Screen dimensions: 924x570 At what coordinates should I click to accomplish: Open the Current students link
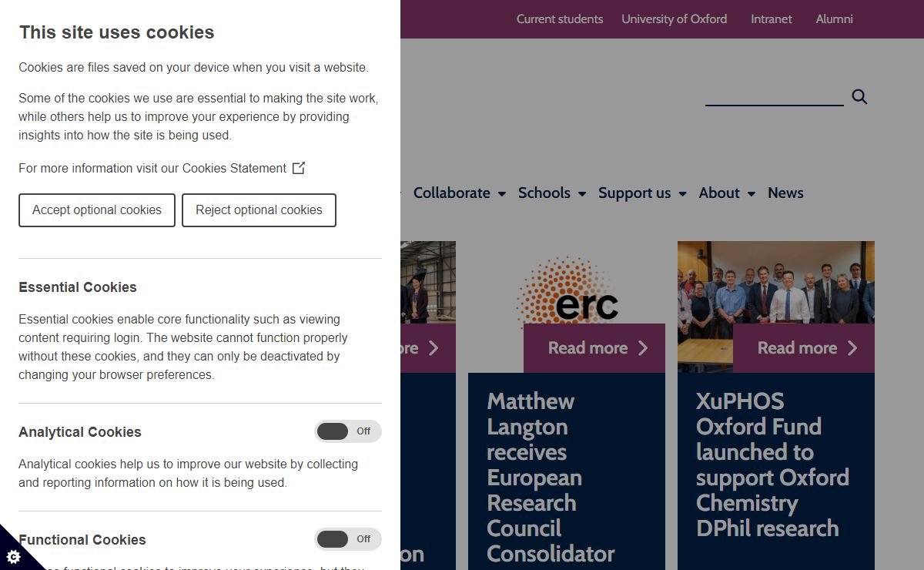pyautogui.click(x=560, y=19)
